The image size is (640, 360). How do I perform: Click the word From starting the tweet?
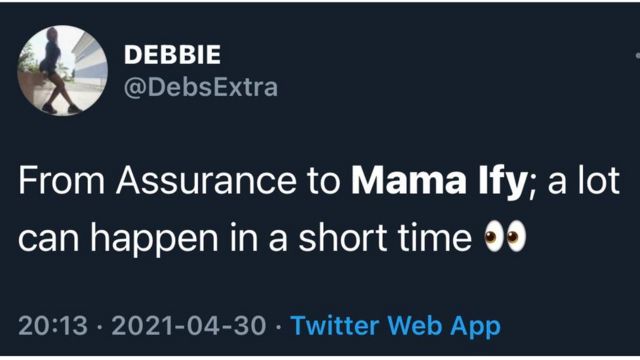pyautogui.click(x=61, y=180)
